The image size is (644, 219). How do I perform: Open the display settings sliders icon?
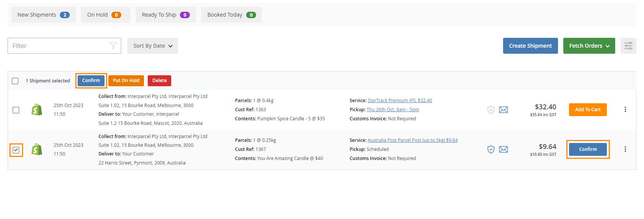click(628, 46)
